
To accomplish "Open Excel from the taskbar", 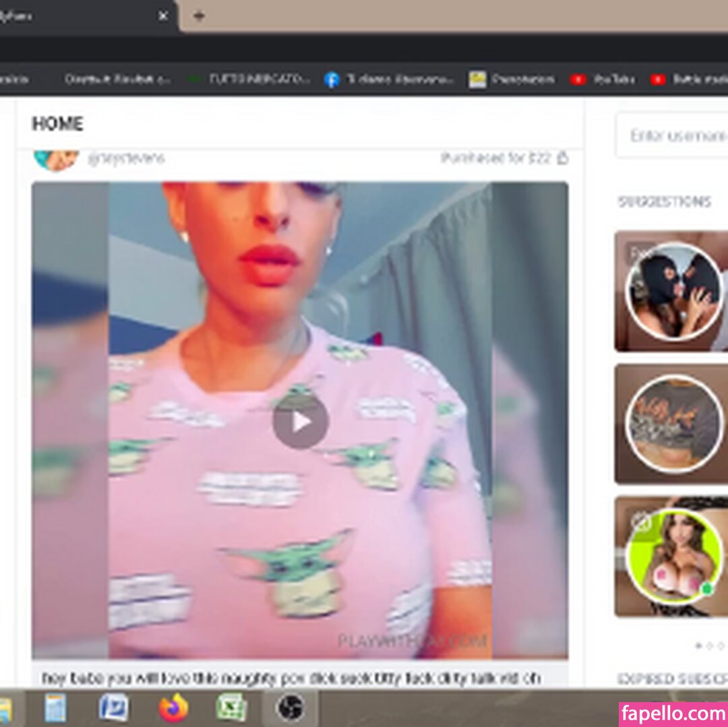I will tap(231, 708).
